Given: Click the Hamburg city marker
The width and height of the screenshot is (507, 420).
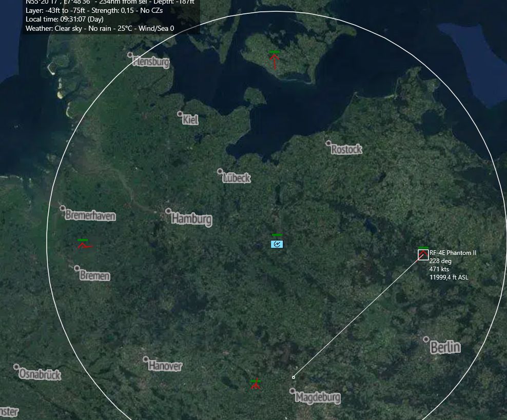Looking at the screenshot, I should point(168,211).
